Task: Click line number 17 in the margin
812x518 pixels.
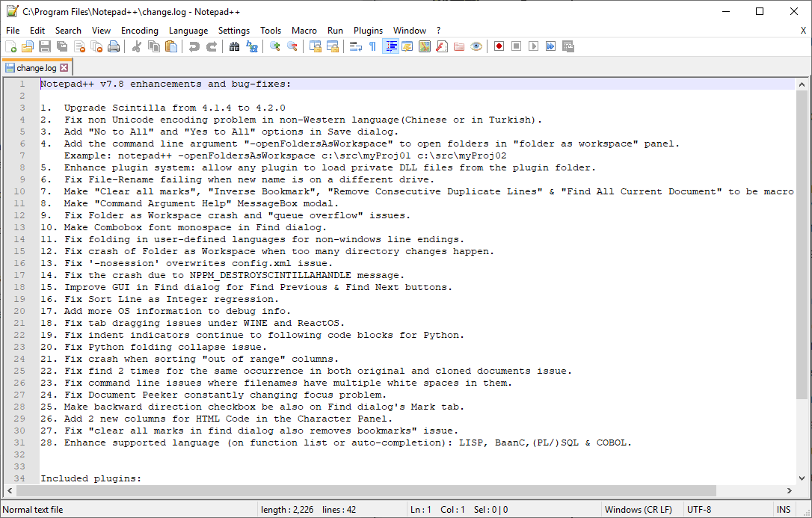Action: [19, 275]
